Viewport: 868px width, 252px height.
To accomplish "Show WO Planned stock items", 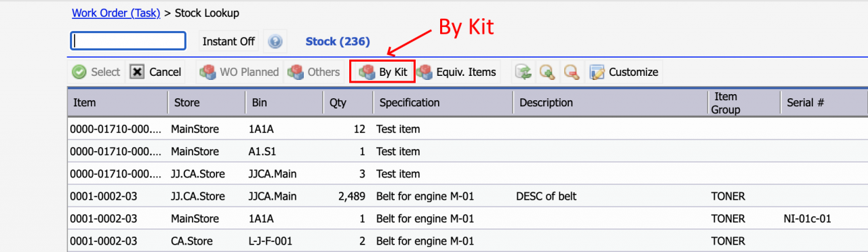I will tap(239, 72).
